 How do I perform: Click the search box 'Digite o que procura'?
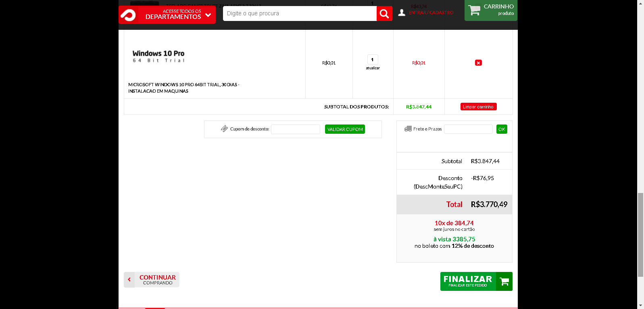(x=300, y=13)
